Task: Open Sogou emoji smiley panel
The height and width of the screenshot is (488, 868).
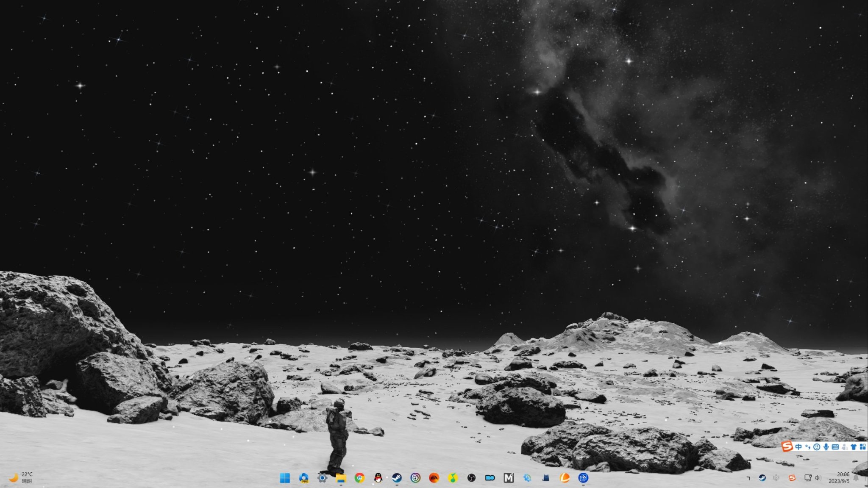Action: [817, 446]
